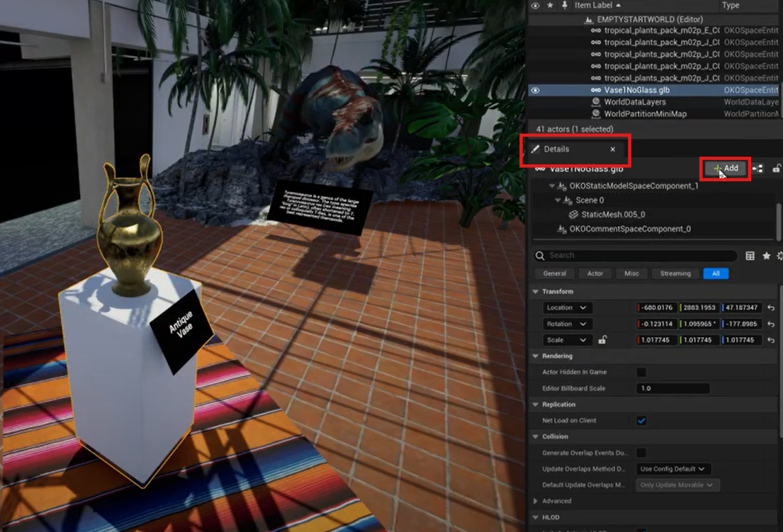Click the Details search field

[x=638, y=256]
